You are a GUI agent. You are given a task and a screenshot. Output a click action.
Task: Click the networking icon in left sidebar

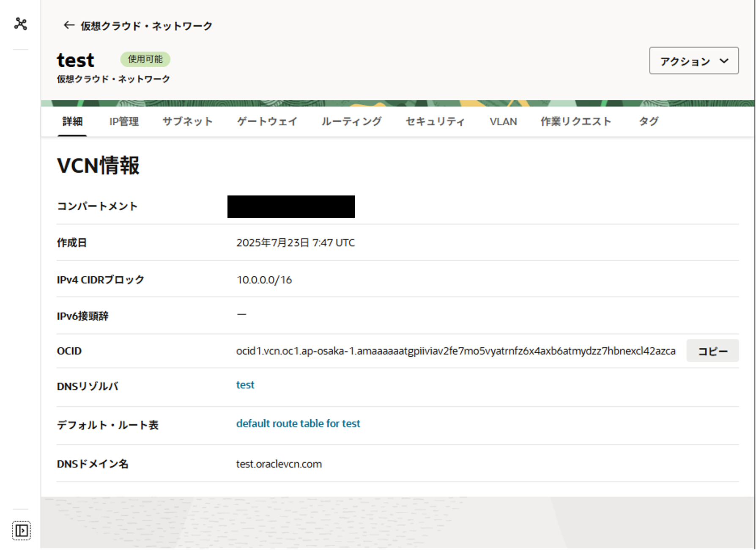(x=20, y=24)
